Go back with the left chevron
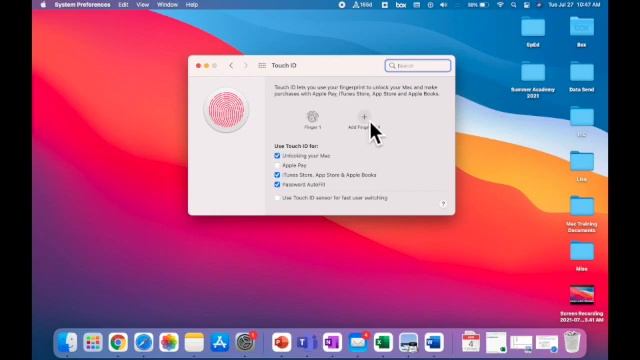 [x=231, y=66]
